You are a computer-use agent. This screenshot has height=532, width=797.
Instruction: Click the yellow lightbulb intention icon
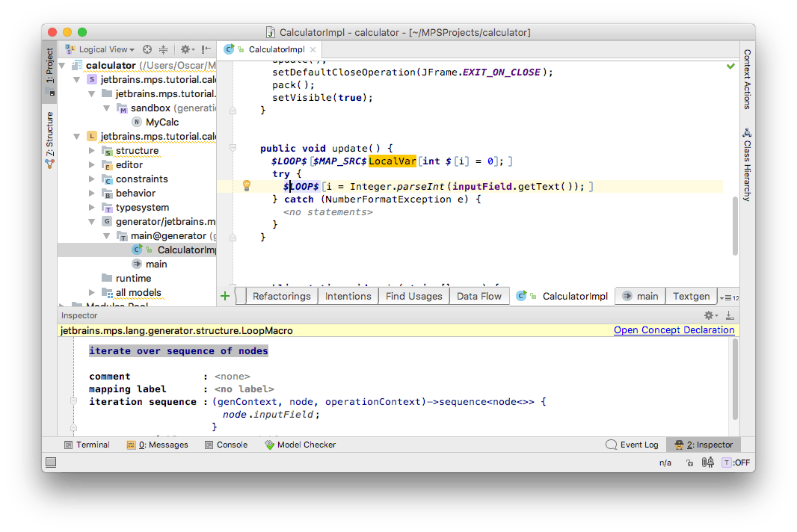click(246, 186)
